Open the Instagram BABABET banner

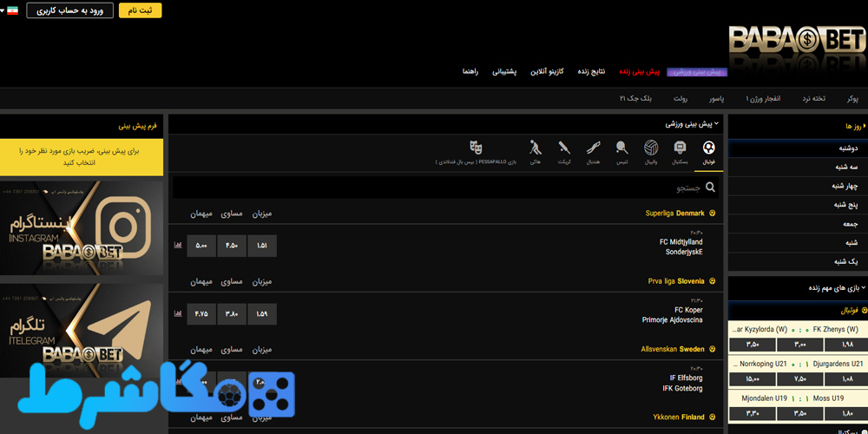coord(82,228)
